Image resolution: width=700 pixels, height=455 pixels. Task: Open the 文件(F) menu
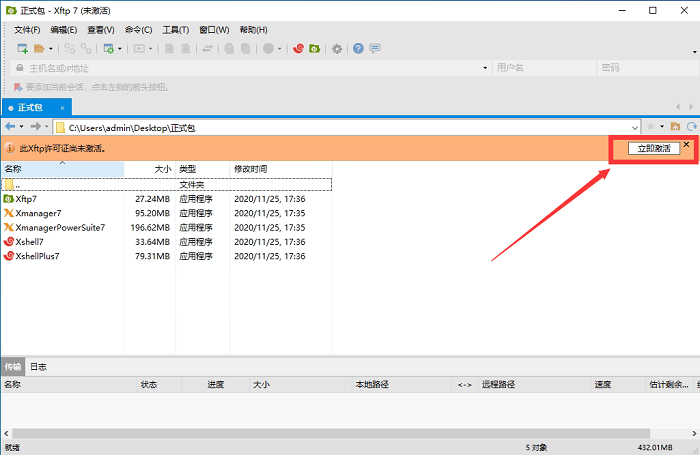(27, 30)
